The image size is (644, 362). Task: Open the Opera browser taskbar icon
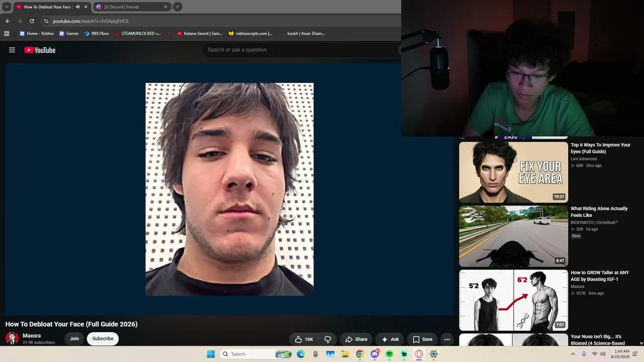[419, 354]
